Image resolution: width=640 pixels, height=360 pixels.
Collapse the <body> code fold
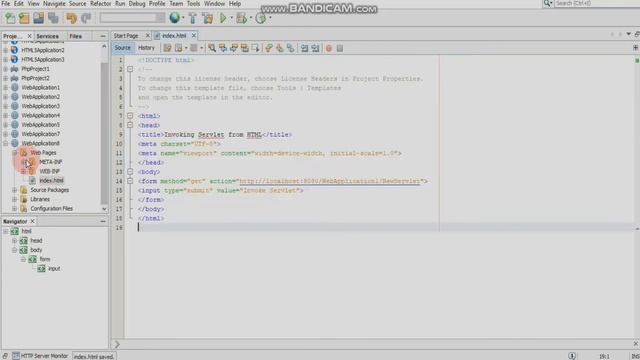point(130,172)
